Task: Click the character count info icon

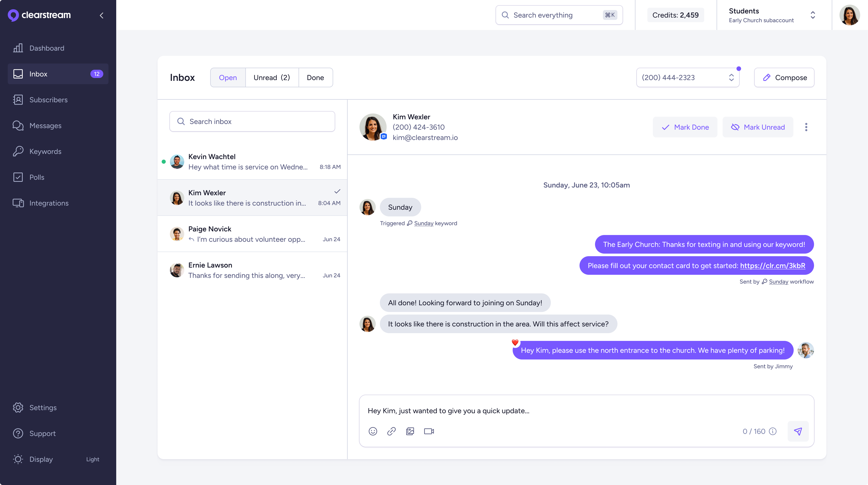Action: (x=773, y=431)
